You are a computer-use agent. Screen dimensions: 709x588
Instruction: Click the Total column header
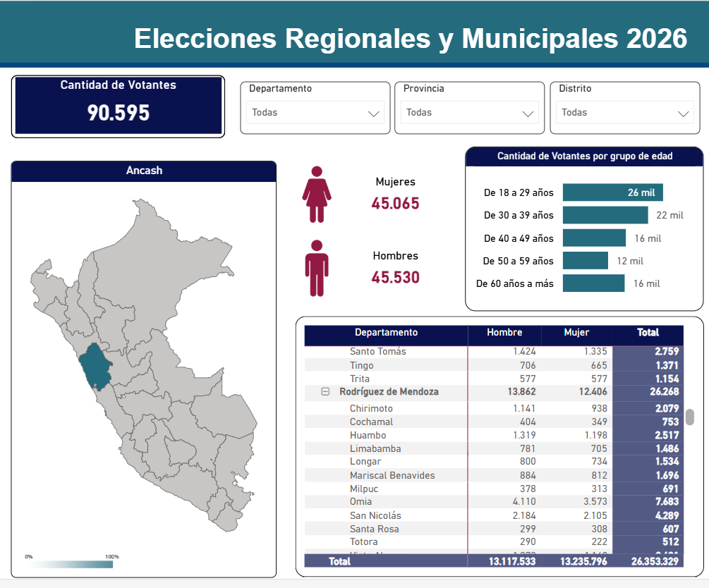click(648, 333)
